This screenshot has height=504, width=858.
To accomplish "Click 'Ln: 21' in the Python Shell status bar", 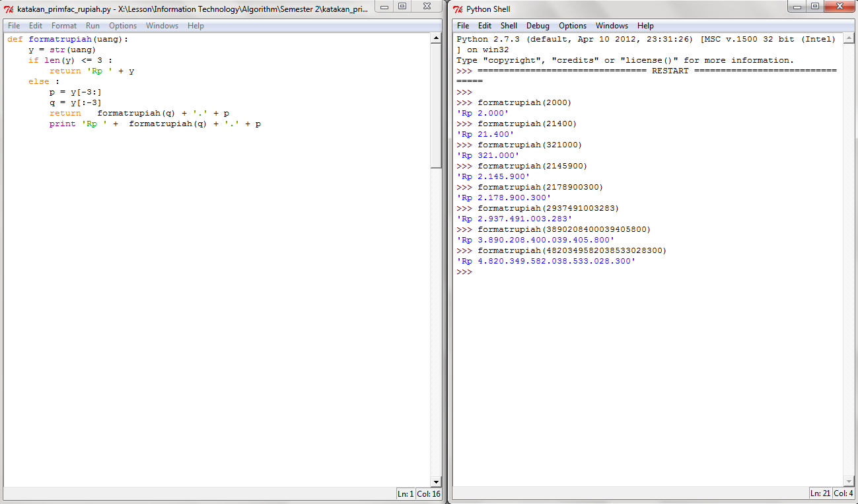I will [x=820, y=493].
